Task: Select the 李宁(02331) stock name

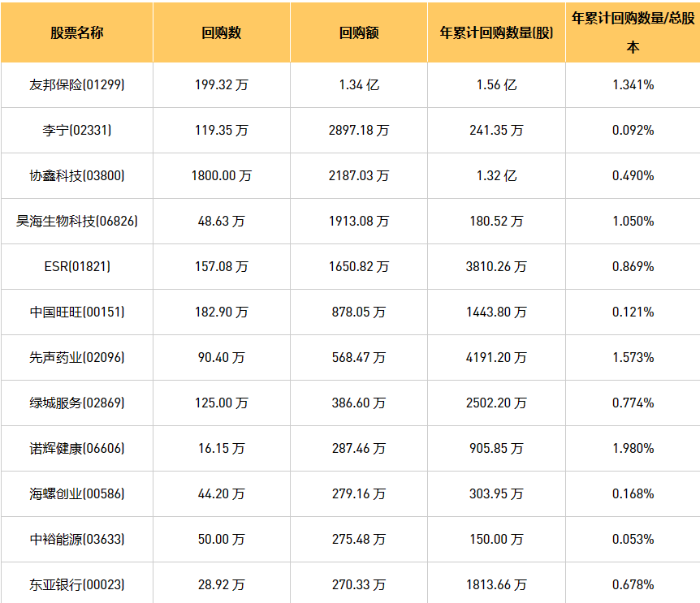Action: pyautogui.click(x=76, y=130)
